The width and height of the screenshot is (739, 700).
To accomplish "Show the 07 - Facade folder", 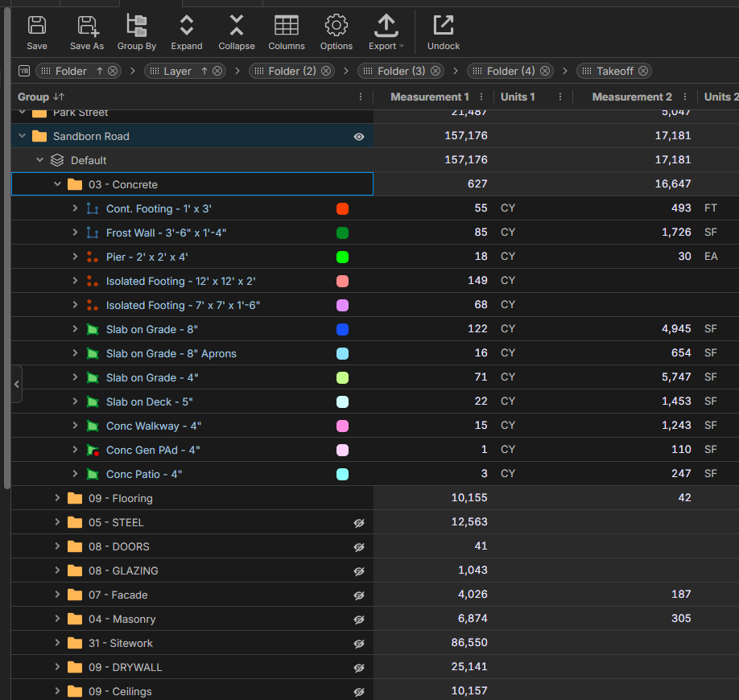I will click(359, 595).
